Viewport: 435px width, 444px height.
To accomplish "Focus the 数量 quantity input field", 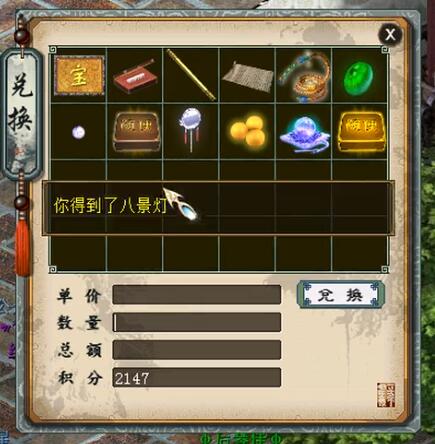I will 197,322.
